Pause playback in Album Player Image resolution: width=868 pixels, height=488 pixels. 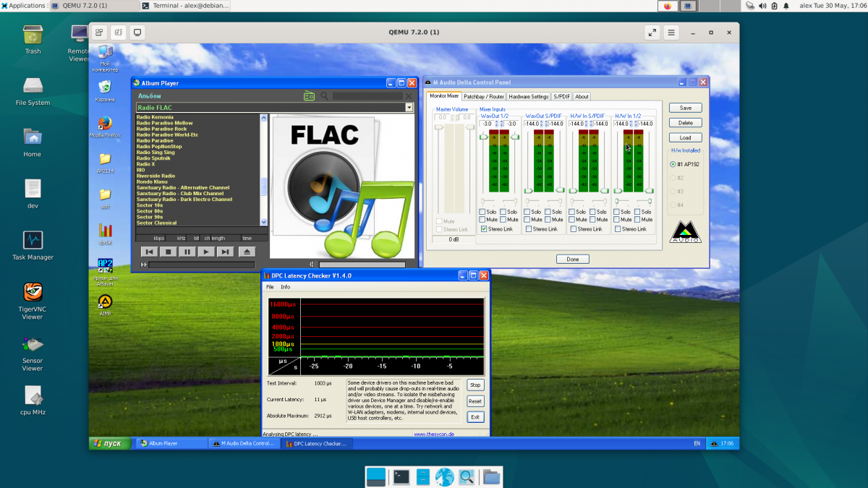187,252
